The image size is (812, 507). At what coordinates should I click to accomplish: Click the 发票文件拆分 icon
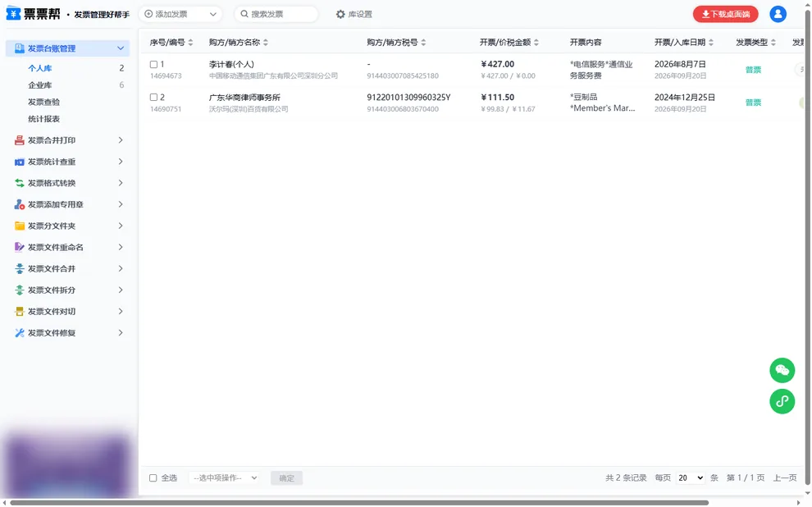coord(20,290)
